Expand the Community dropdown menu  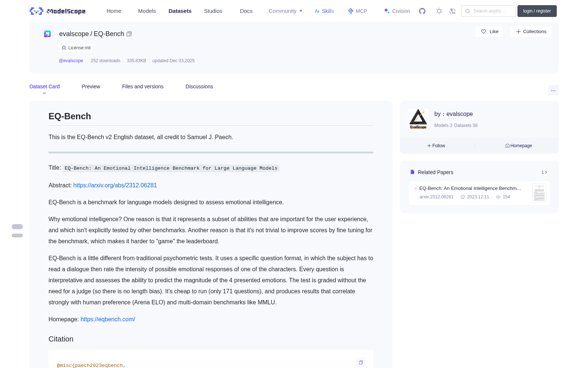pos(286,11)
